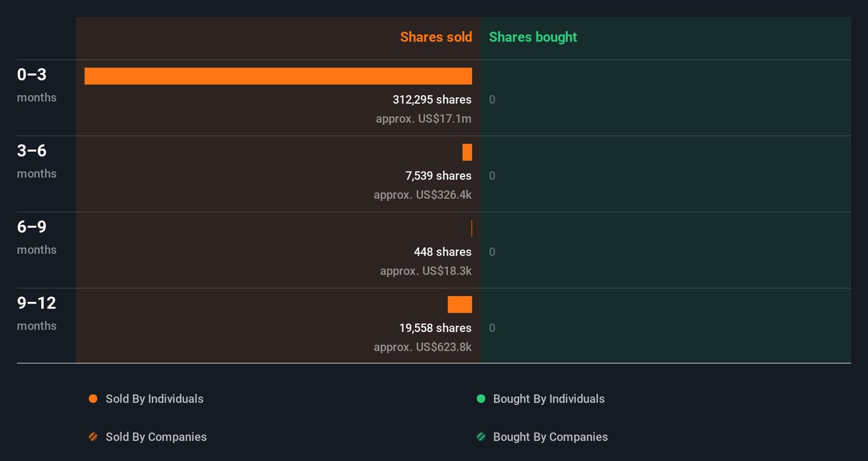The height and width of the screenshot is (461, 868).
Task: Click the long orange 0–3 months bar
Action: (x=278, y=76)
